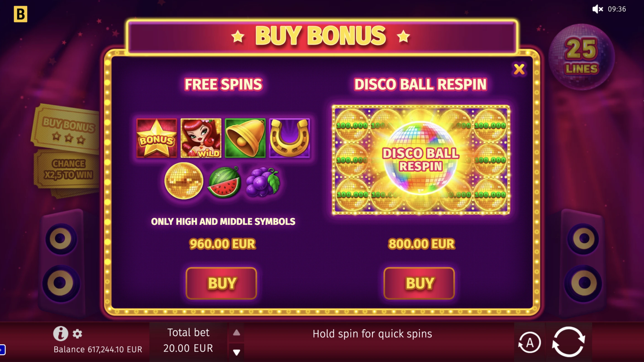Click the golden bell symbol
This screenshot has width=644, height=362.
pos(245,138)
